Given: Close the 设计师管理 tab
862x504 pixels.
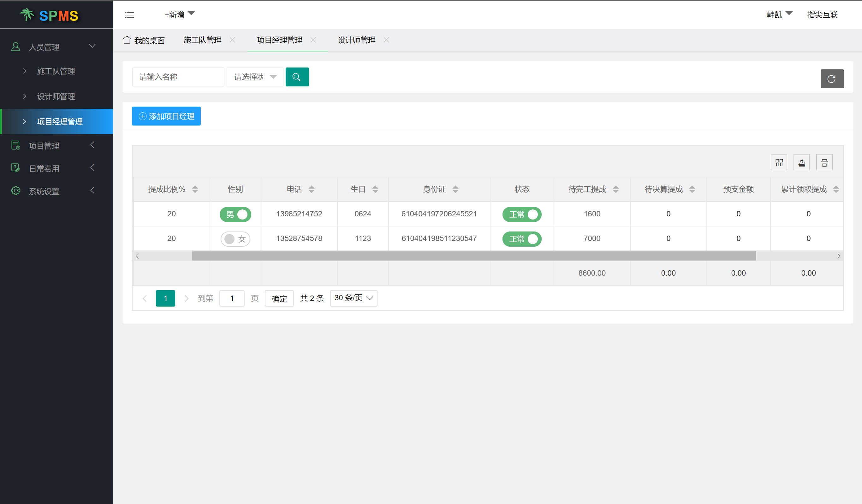Looking at the screenshot, I should 386,40.
